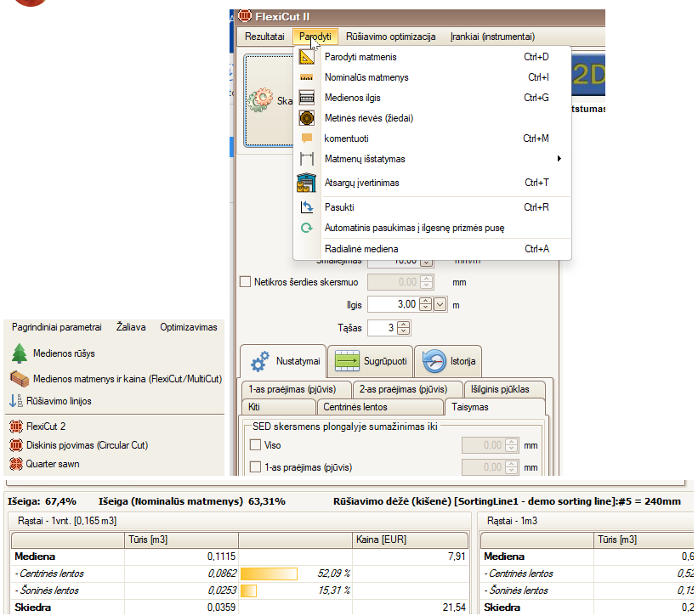Click the Parodyti matmenis ruler icon
The height and width of the screenshot is (616, 698).
tap(307, 57)
